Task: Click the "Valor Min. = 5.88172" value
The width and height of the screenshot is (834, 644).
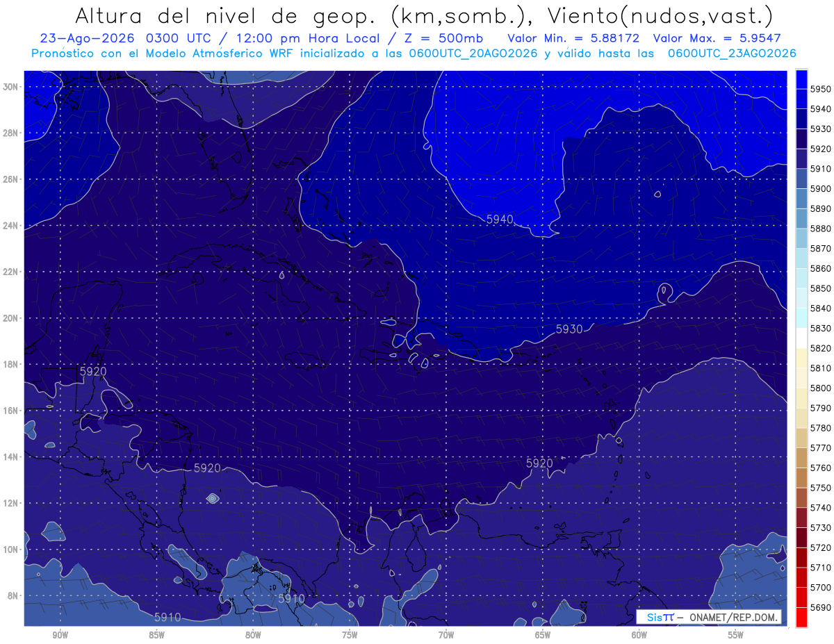Action: pyautogui.click(x=574, y=38)
